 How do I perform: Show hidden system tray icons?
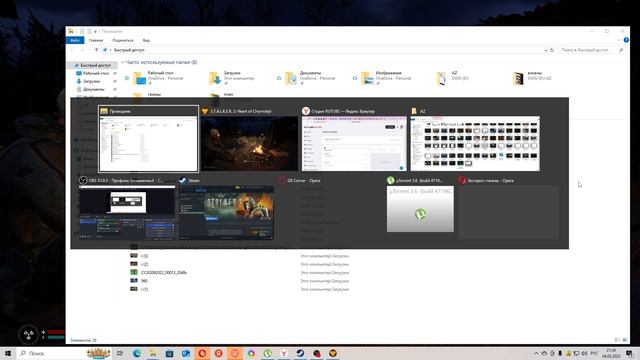click(536, 353)
